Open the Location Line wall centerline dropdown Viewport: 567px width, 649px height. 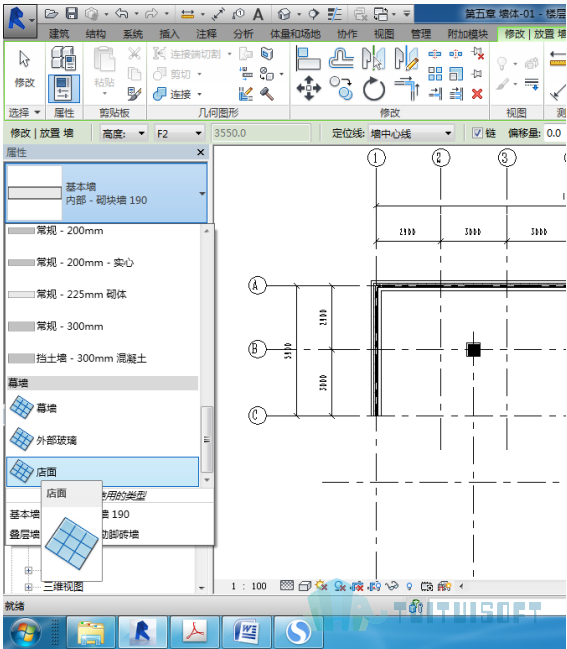[411, 133]
